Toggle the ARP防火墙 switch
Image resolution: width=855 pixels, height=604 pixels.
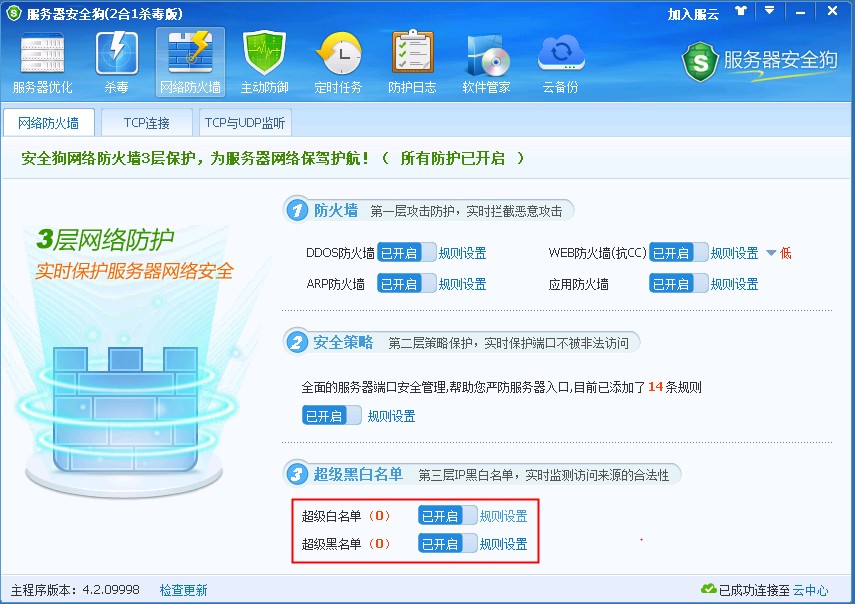pos(406,284)
